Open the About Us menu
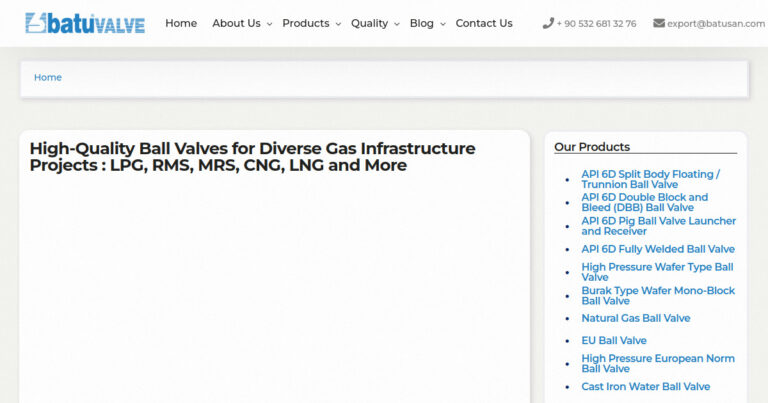The width and height of the screenshot is (768, 403). (x=236, y=23)
